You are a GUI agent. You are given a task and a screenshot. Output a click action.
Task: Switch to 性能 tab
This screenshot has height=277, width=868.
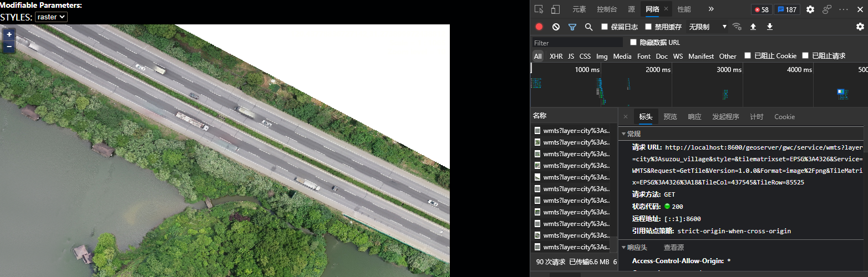[x=684, y=9]
